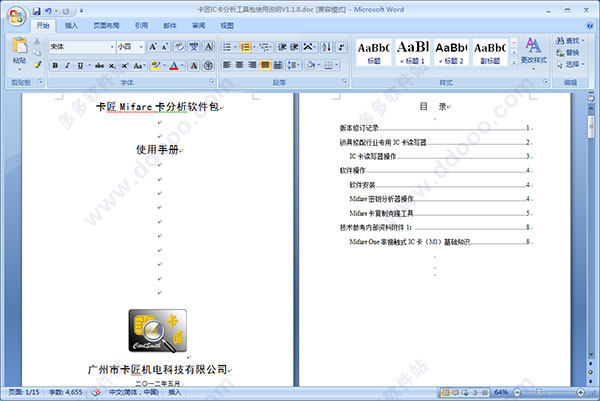The height and width of the screenshot is (401, 600).
Task: Undo the last action in Quick Access toolbar
Action: (x=48, y=11)
